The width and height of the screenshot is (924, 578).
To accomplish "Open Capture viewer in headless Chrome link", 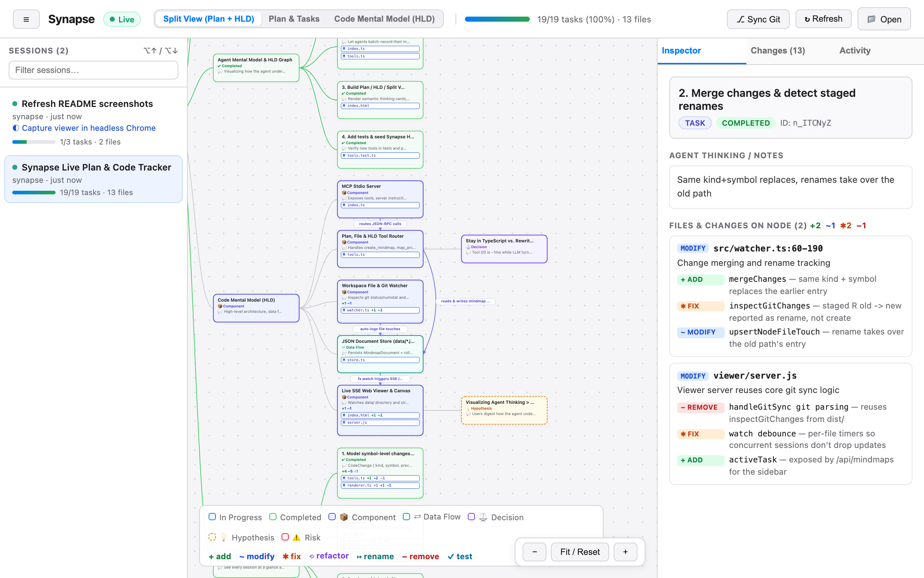I will tap(88, 128).
